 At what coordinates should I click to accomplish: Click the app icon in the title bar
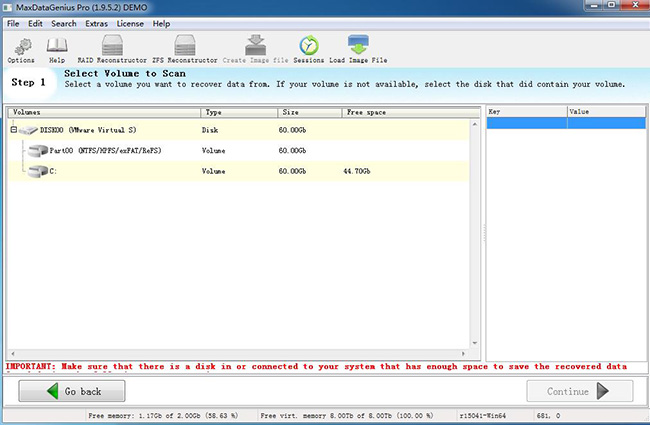click(7, 7)
